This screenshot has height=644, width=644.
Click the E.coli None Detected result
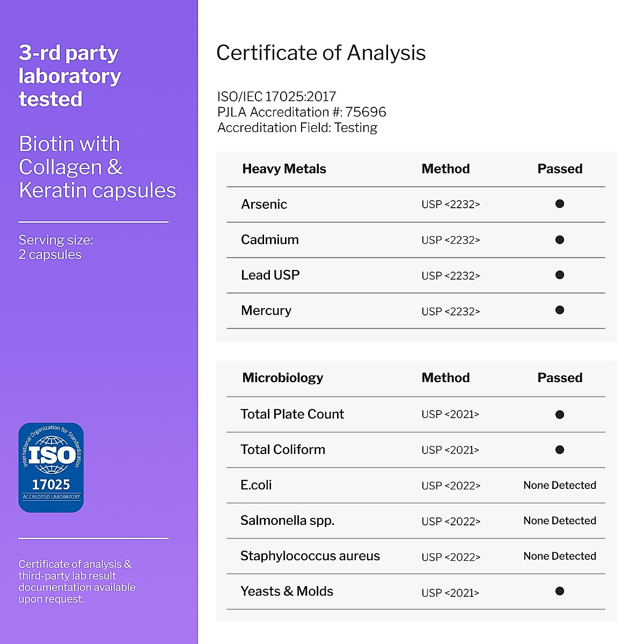point(560,485)
